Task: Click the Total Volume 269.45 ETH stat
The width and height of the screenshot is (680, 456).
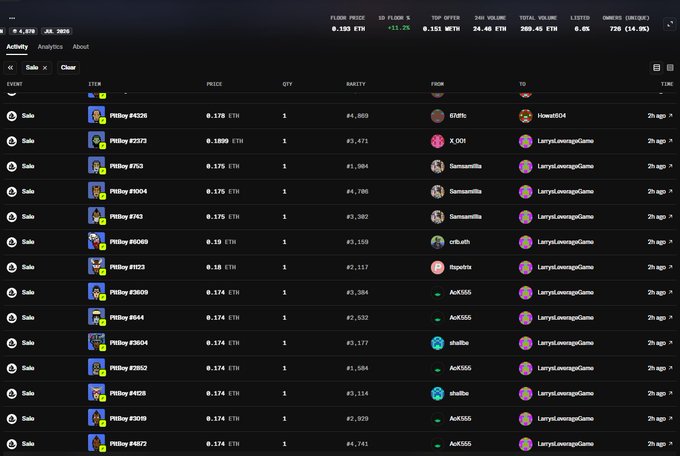Action: click(x=538, y=23)
